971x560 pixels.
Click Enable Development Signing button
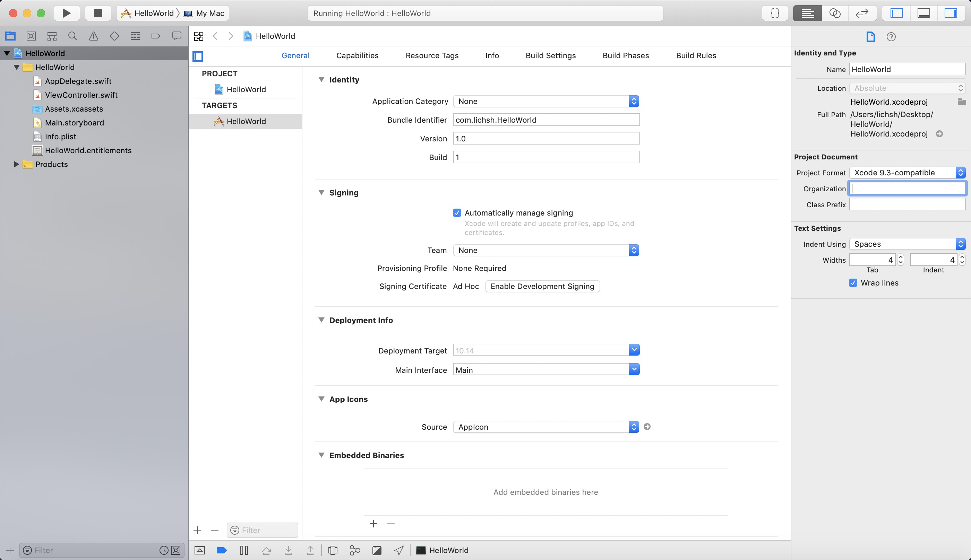click(542, 287)
